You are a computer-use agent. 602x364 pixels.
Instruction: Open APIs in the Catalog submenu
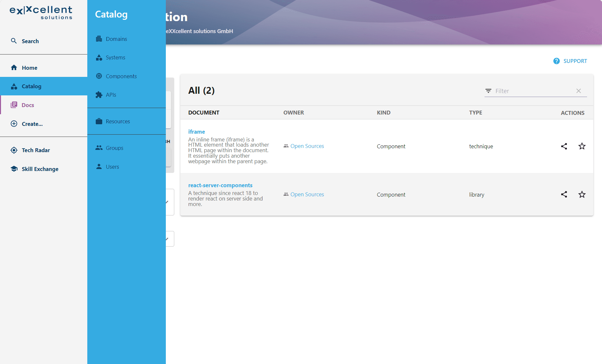coord(127,95)
